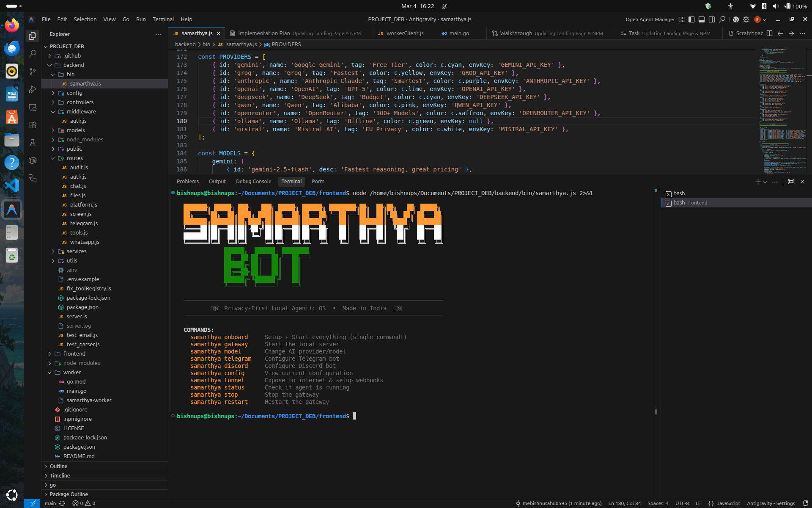
Task: Toggle the bottom panel visibility
Action: [x=702, y=19]
